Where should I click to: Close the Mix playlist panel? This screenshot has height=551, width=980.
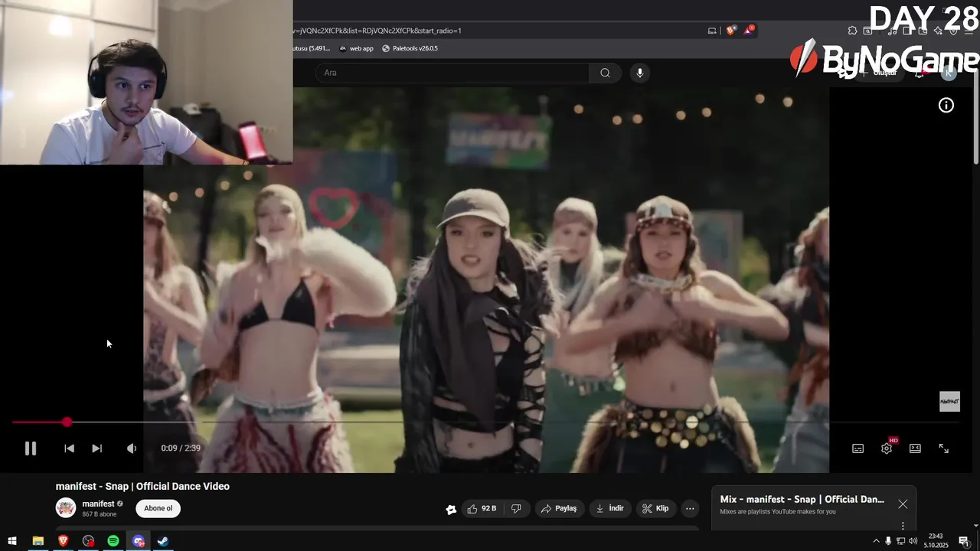903,504
